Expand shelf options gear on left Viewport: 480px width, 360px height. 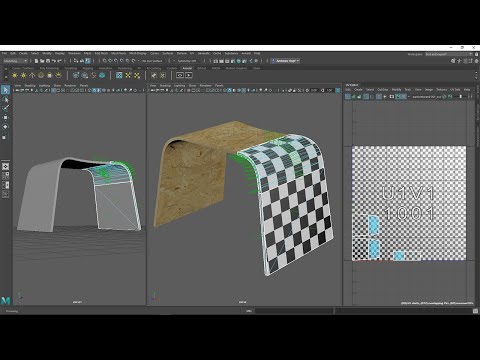[x=5, y=76]
